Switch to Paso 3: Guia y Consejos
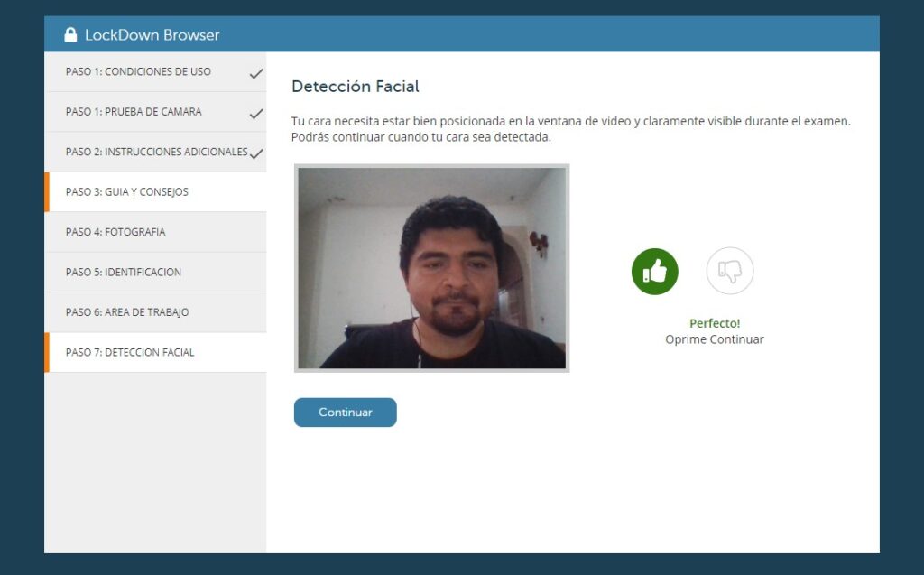This screenshot has width=924, height=575. point(127,192)
